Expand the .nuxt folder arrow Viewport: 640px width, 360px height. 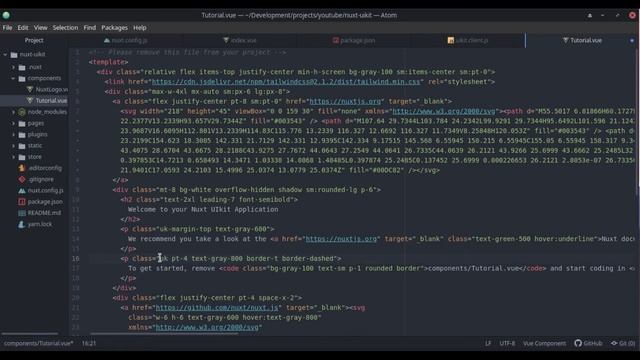pos(13,67)
